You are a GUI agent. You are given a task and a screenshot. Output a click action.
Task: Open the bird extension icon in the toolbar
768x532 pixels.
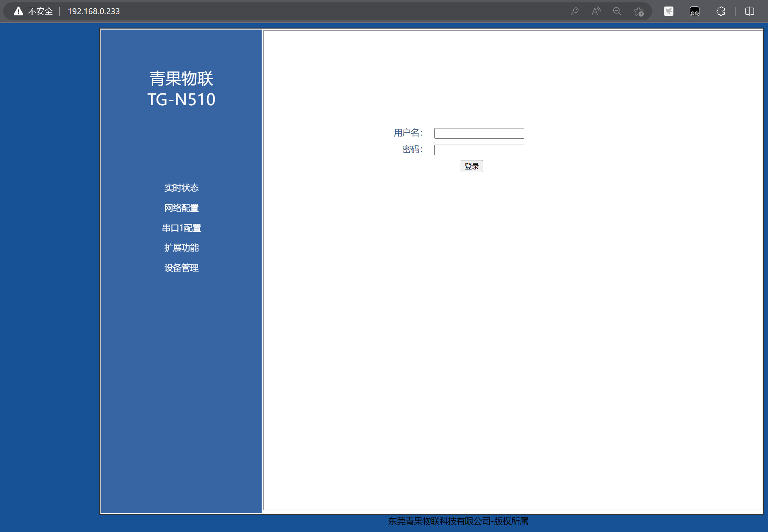[669, 11]
